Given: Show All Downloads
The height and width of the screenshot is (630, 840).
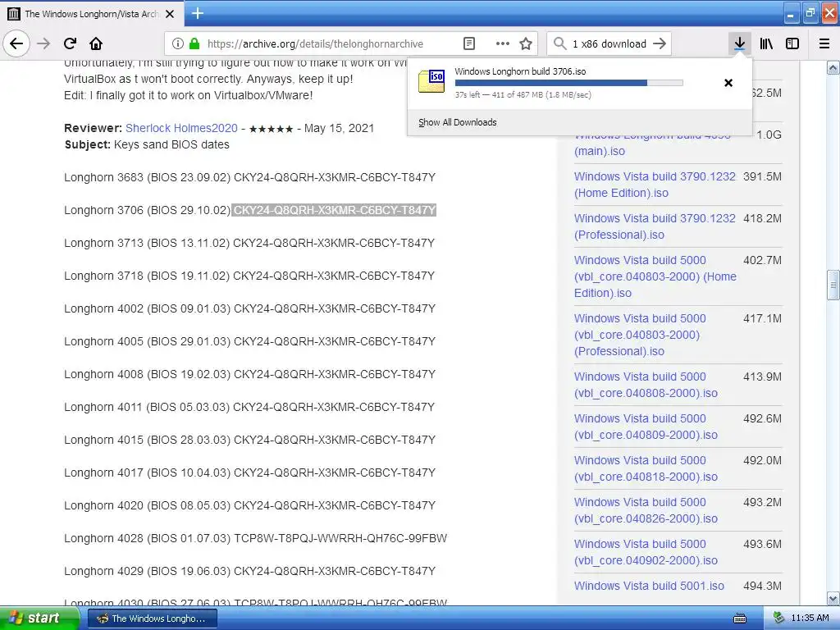Looking at the screenshot, I should point(458,122).
